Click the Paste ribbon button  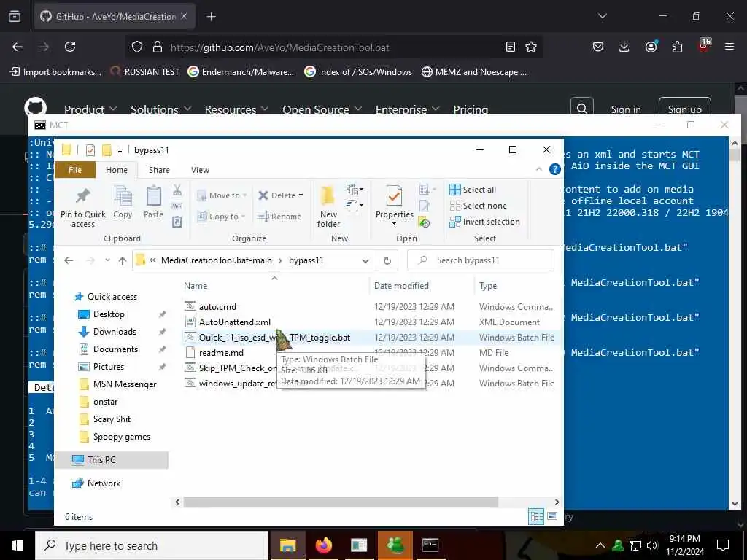[x=153, y=203]
